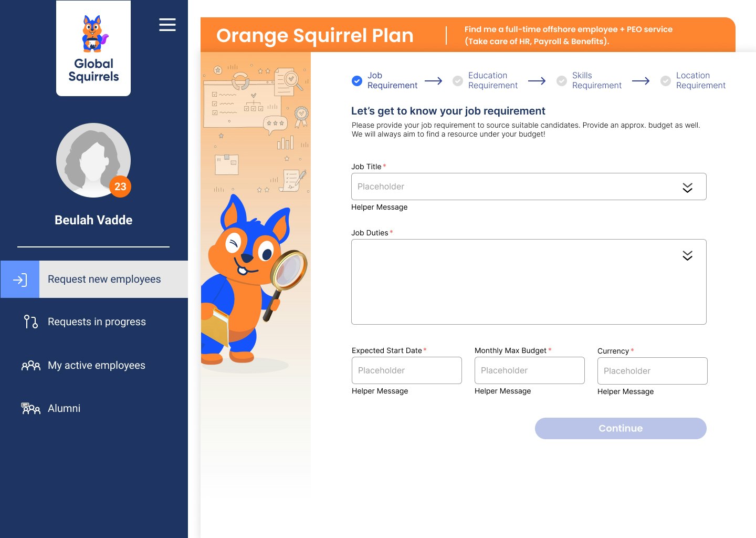Click the Requests in progress branch icon

(x=31, y=322)
